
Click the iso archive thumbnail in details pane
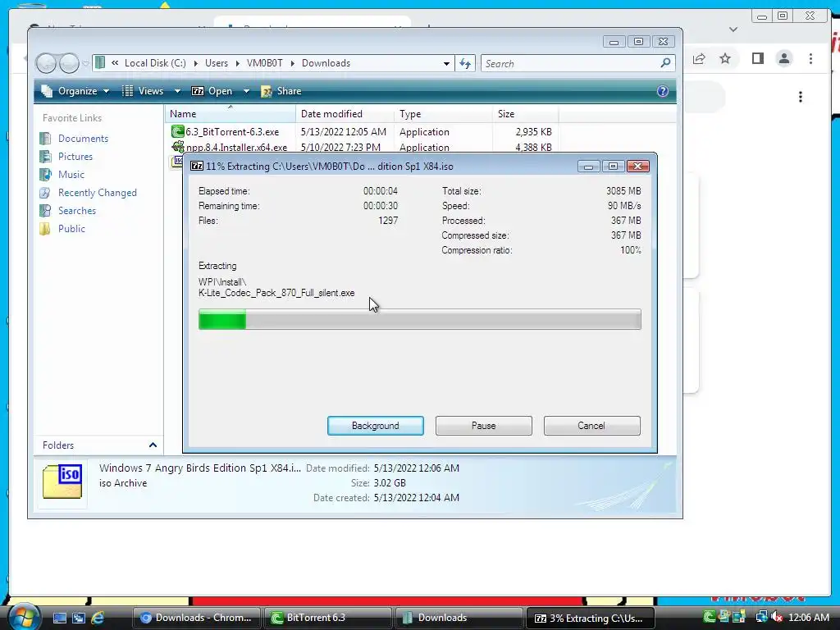coord(62,482)
